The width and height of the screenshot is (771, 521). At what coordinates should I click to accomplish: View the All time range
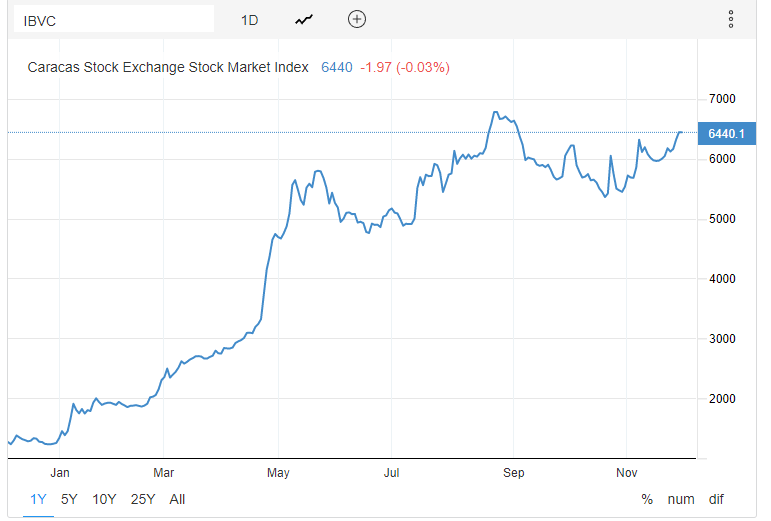click(177, 499)
